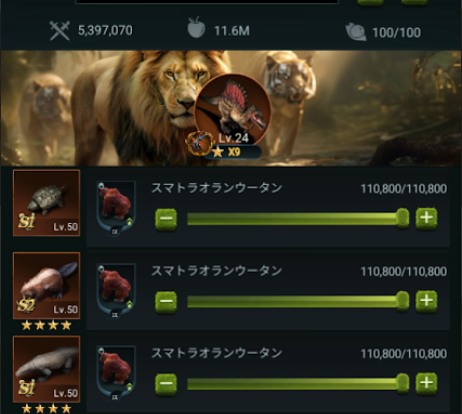The image size is (462, 414).
Task: Tap the crossed swords power icon
Action: [x=60, y=31]
